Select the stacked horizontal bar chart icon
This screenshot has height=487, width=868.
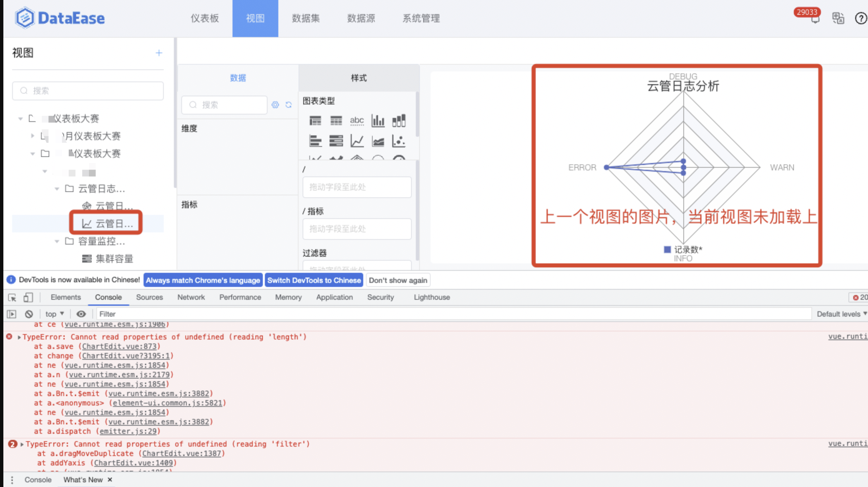(x=336, y=141)
